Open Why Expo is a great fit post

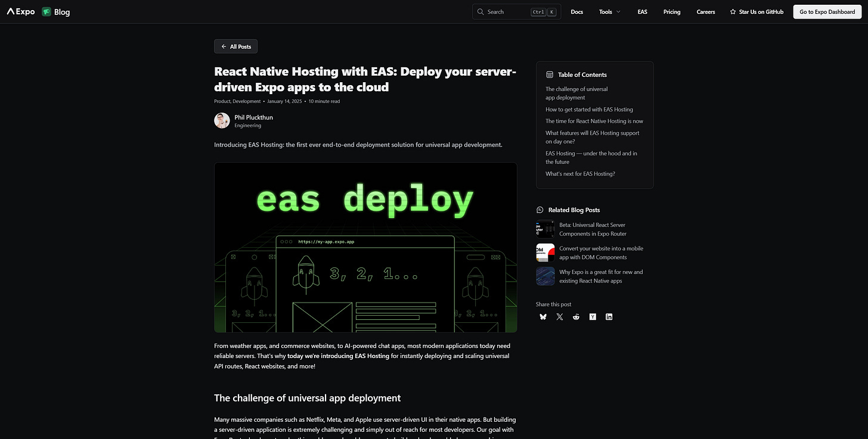(601, 276)
